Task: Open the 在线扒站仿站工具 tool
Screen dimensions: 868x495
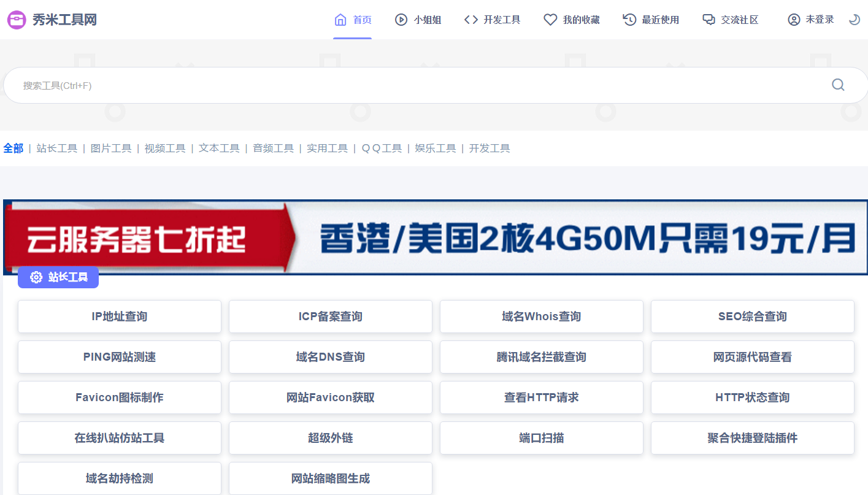Action: tap(120, 438)
